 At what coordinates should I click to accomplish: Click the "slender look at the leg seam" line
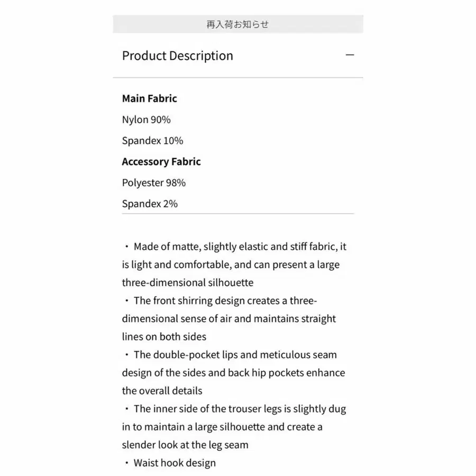185,445
